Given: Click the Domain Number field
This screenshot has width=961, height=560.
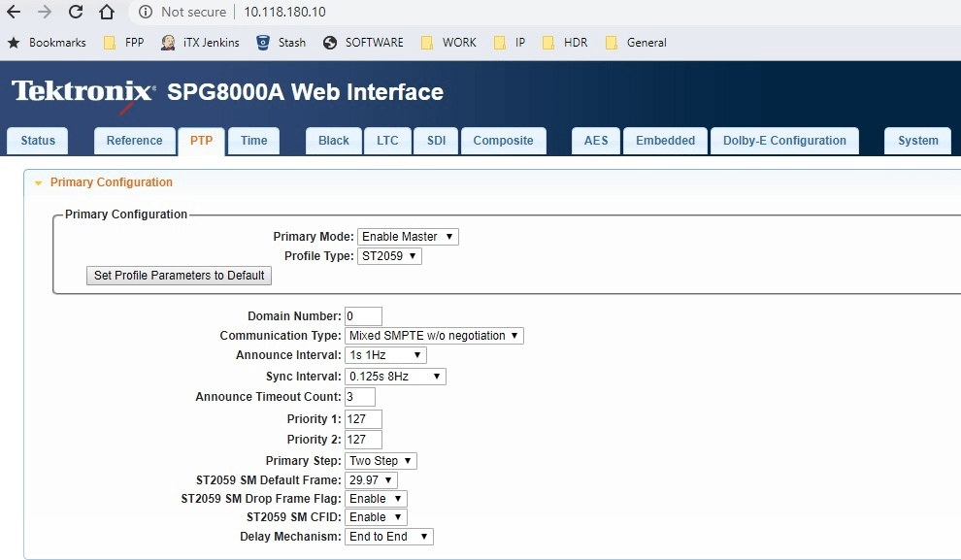Looking at the screenshot, I should (x=363, y=316).
